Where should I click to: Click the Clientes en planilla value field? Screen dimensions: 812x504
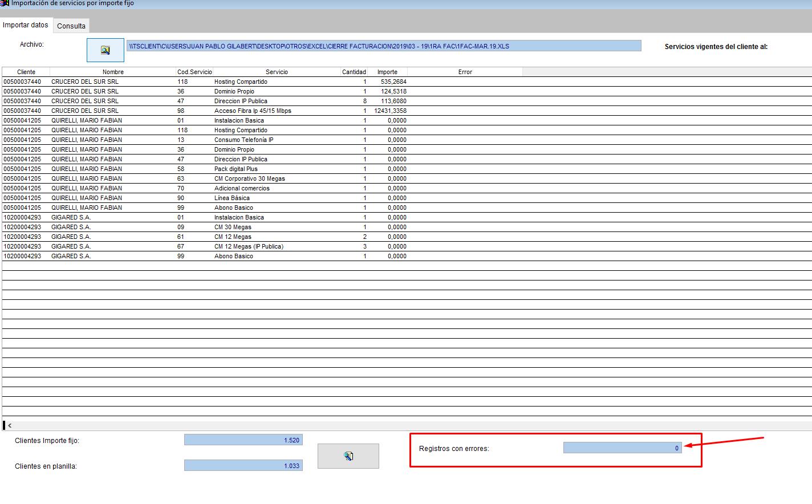pos(243,466)
